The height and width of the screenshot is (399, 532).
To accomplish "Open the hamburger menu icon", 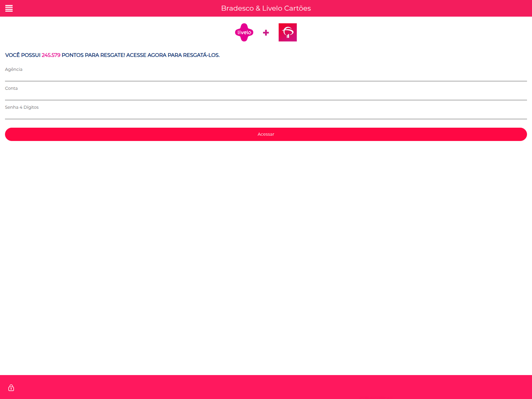I will [9, 8].
